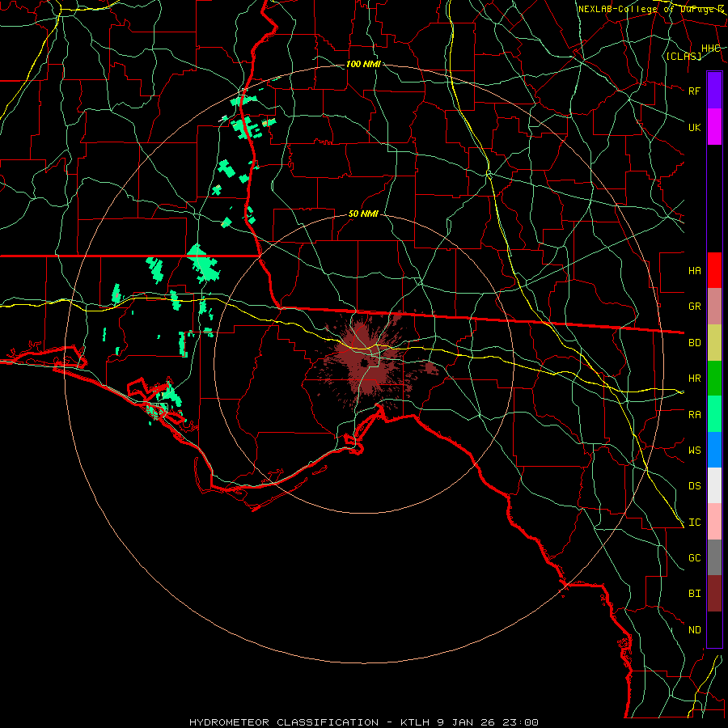728x728 pixels.
Task: Click the RA legend label
Action: pyautogui.click(x=695, y=415)
